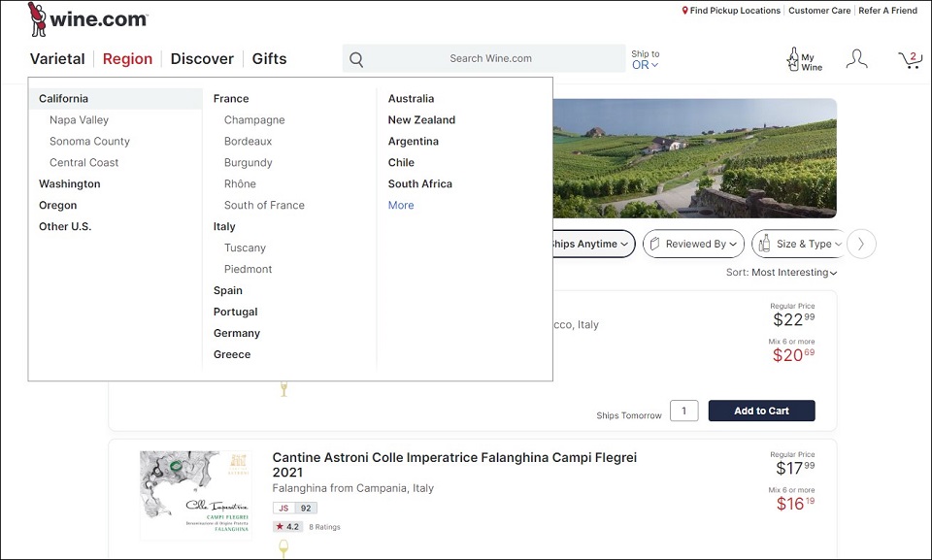Open the shopping cart icon
Screen dimensions: 932x560
click(910, 59)
